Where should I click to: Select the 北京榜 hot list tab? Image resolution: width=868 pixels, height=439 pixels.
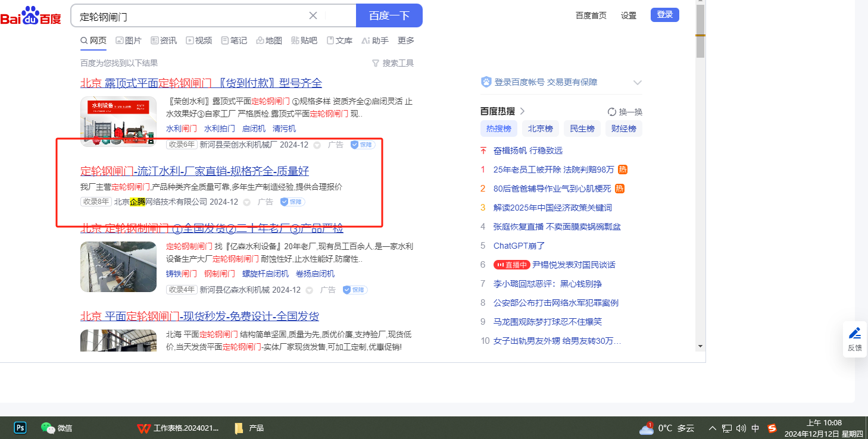(x=541, y=128)
